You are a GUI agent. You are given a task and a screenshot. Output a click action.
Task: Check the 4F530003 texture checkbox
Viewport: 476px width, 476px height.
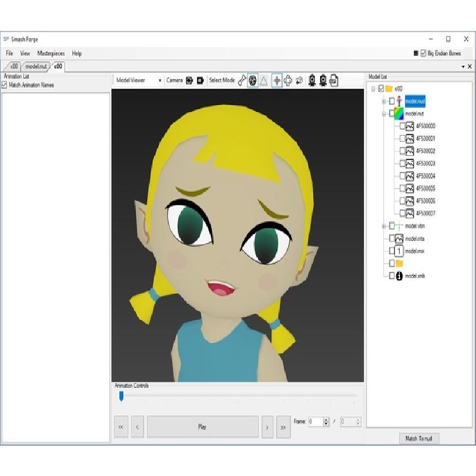(x=403, y=163)
